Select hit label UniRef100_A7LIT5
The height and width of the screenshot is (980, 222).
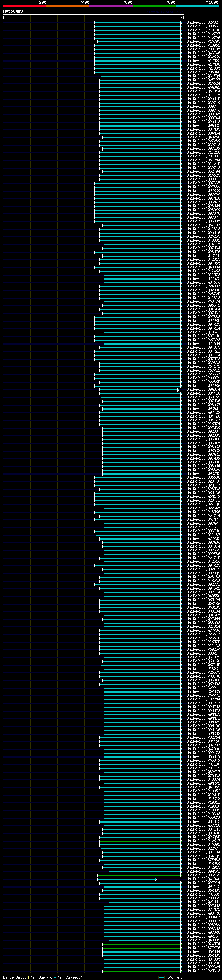203,95
